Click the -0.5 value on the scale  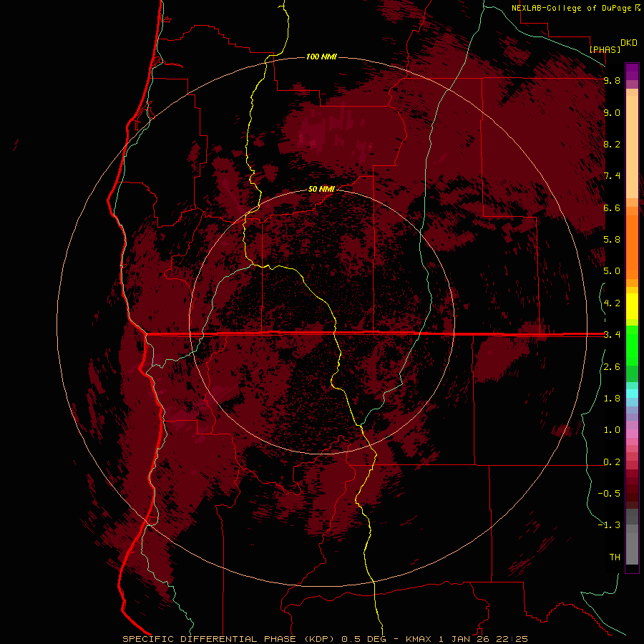(x=609, y=494)
